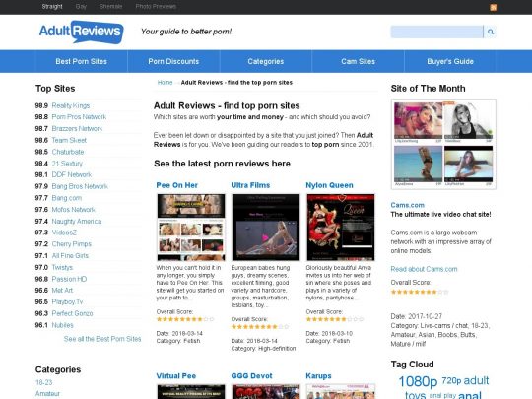
Task: Select the Shemale tab in the top bar
Action: [x=111, y=7]
